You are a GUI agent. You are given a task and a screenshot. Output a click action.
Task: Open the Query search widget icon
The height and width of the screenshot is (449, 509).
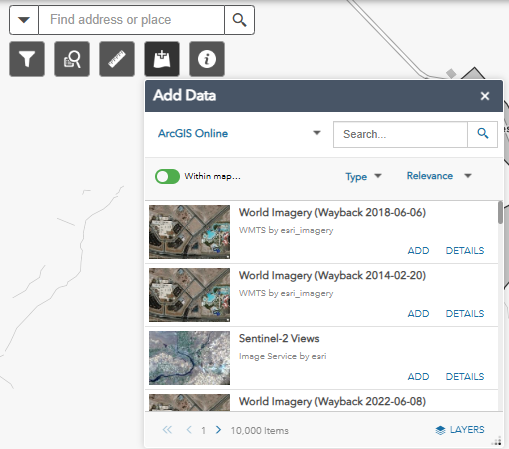[72, 59]
